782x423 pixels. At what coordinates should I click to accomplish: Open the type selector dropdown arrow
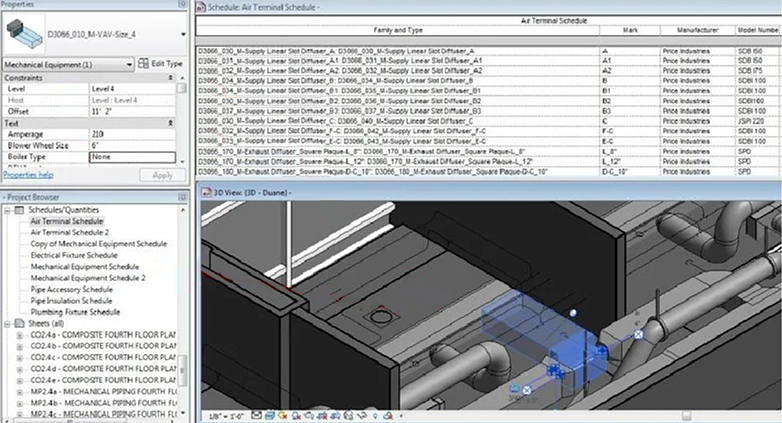181,36
